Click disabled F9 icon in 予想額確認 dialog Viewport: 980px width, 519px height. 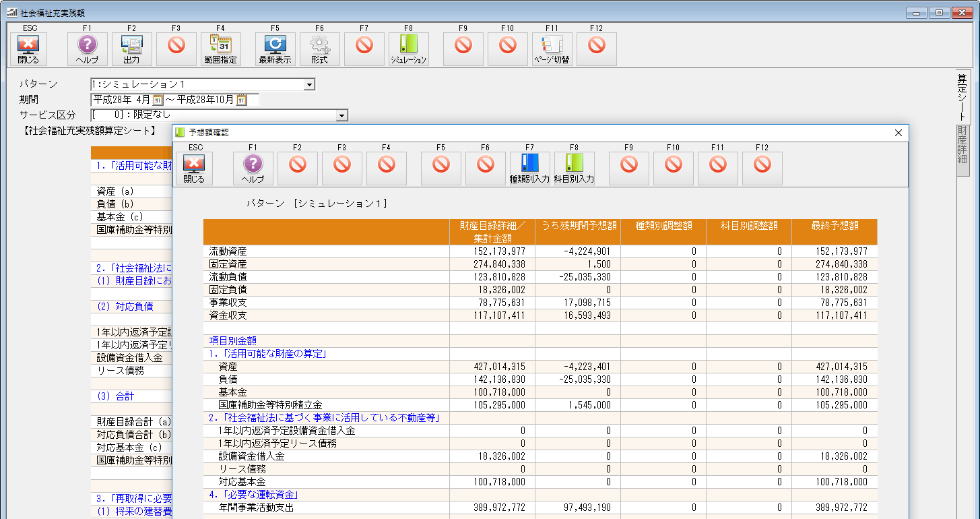[629, 168]
